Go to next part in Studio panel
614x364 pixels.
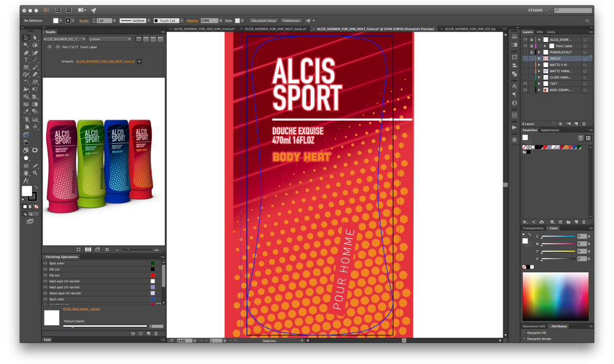[x=58, y=47]
